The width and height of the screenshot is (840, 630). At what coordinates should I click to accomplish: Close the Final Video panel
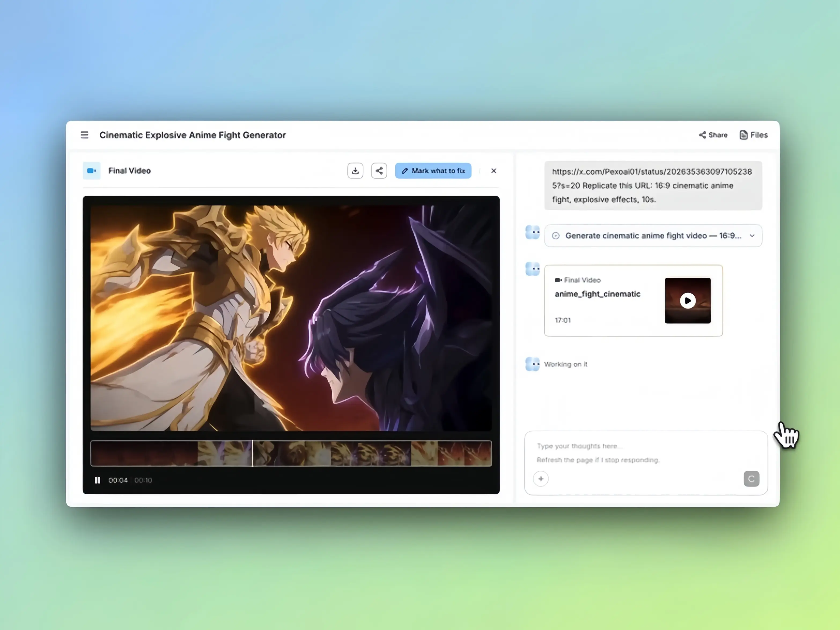click(x=493, y=171)
